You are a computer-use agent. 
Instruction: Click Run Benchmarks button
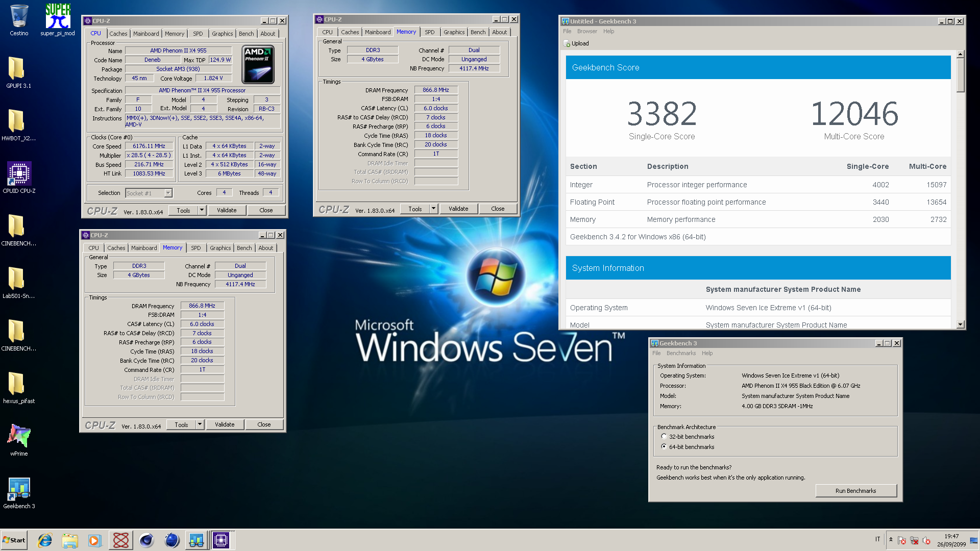pos(856,491)
